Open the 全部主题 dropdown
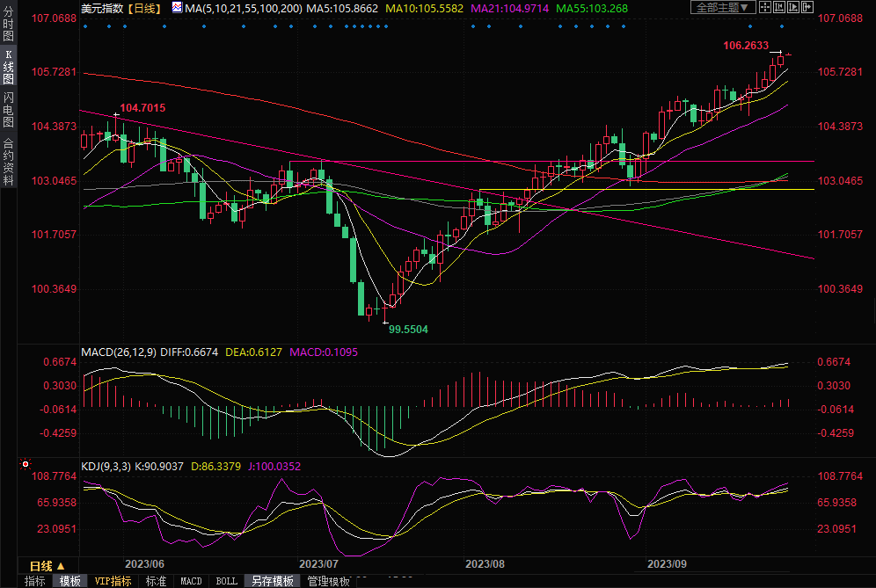The height and width of the screenshot is (588, 876). pyautogui.click(x=724, y=8)
